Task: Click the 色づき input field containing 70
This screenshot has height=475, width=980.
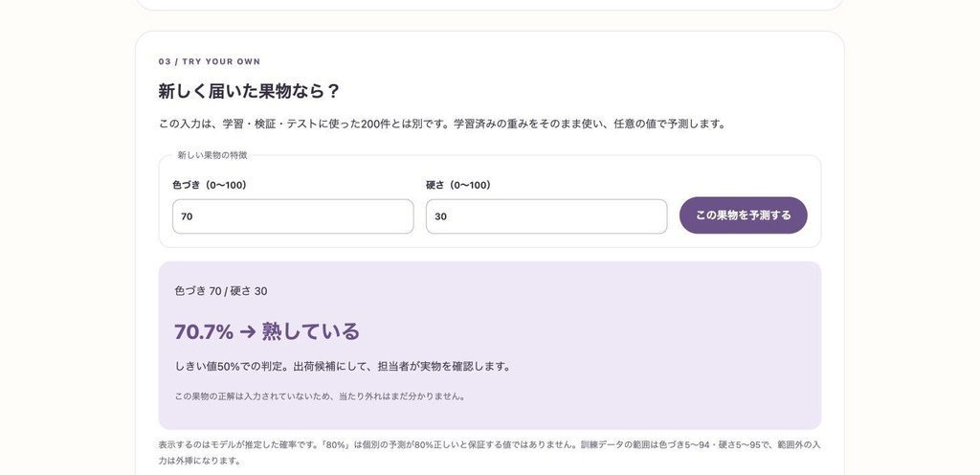Action: (x=293, y=216)
